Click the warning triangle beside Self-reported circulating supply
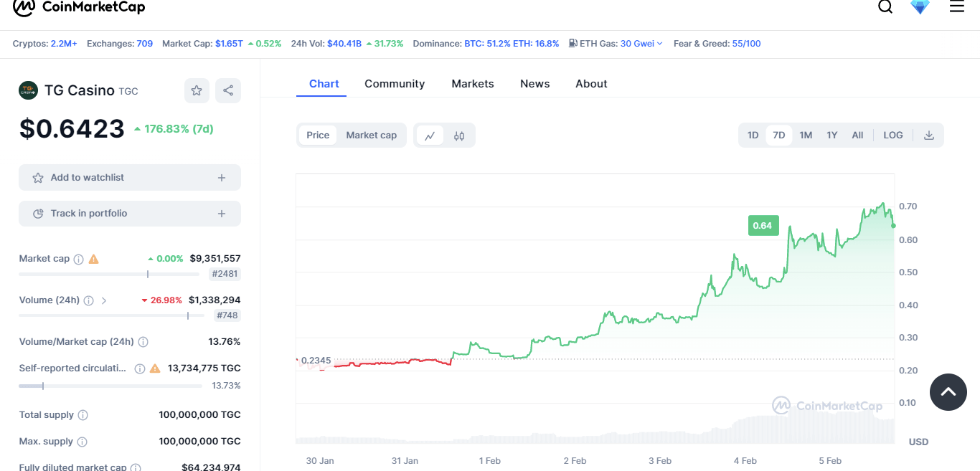Viewport: 980px width, 471px height. click(x=155, y=368)
